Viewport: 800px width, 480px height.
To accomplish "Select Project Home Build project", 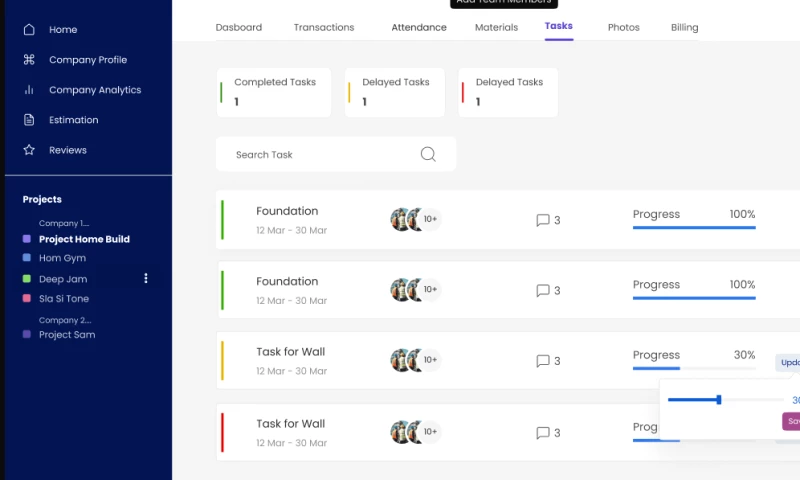I will coord(84,239).
